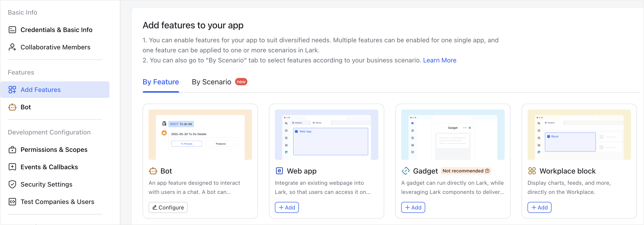
Task: Click the Web app card preview image
Action: 326,135
